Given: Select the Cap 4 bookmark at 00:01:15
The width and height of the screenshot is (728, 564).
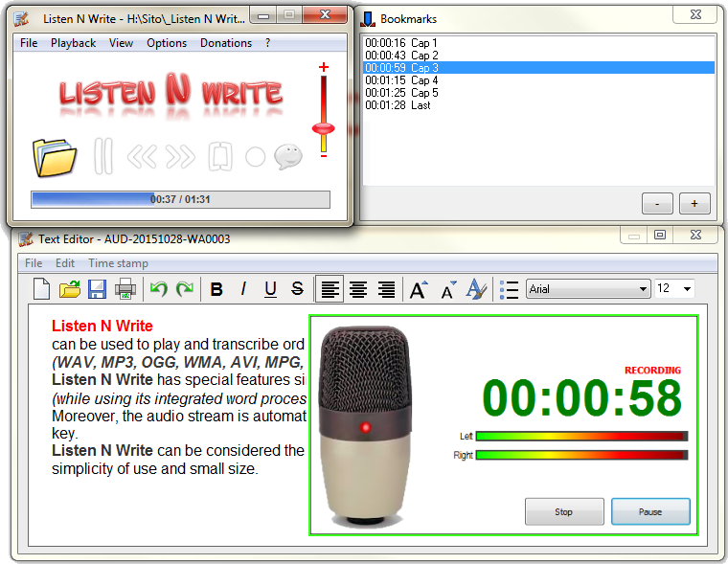Looking at the screenshot, I should click(401, 80).
